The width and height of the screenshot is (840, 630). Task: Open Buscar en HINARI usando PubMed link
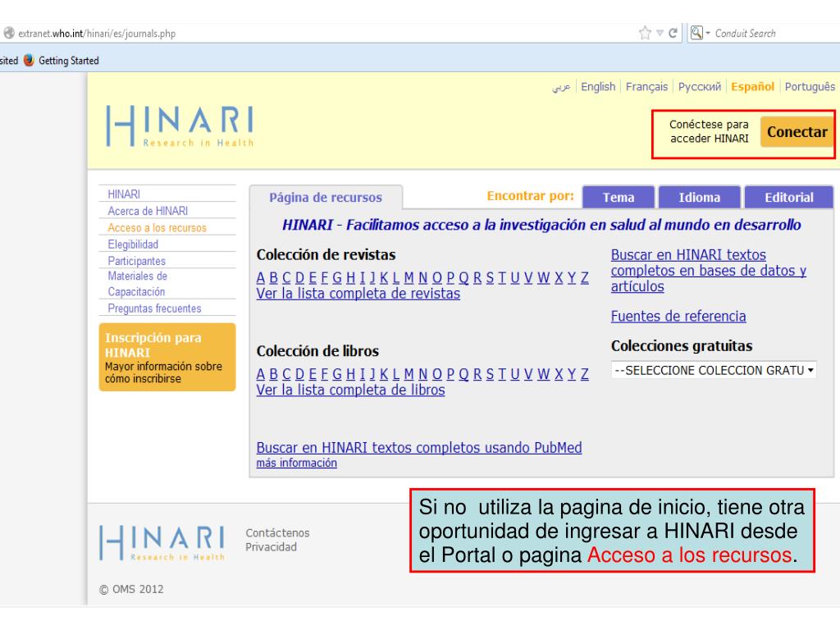419,447
